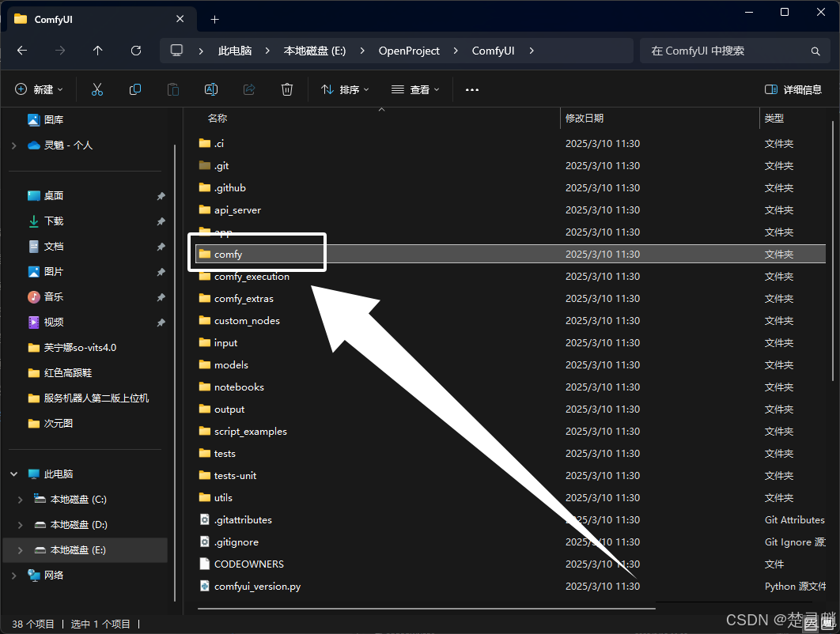Click the search magnifier icon
840x634 pixels.
(815, 51)
